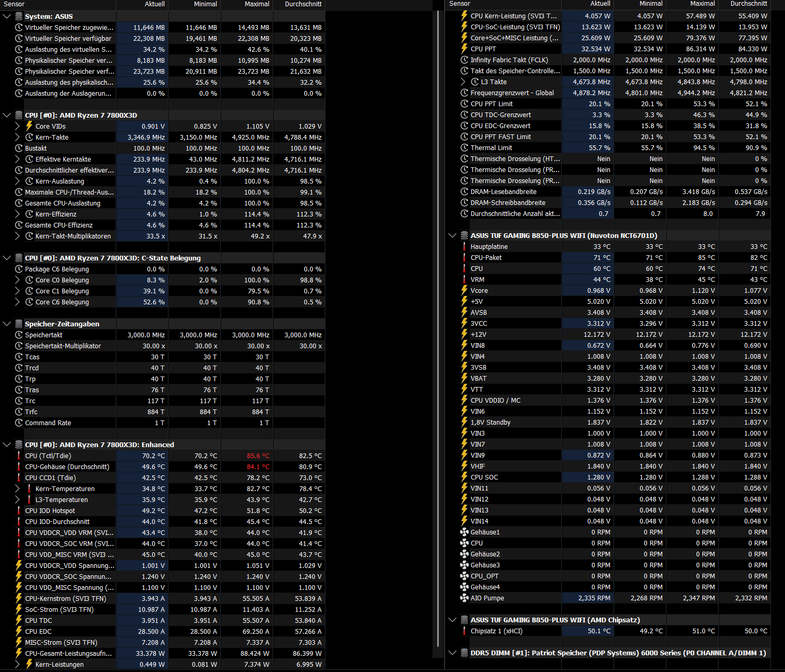Collapse the DDR5 DIMM Patriot Speicher group

point(452,653)
